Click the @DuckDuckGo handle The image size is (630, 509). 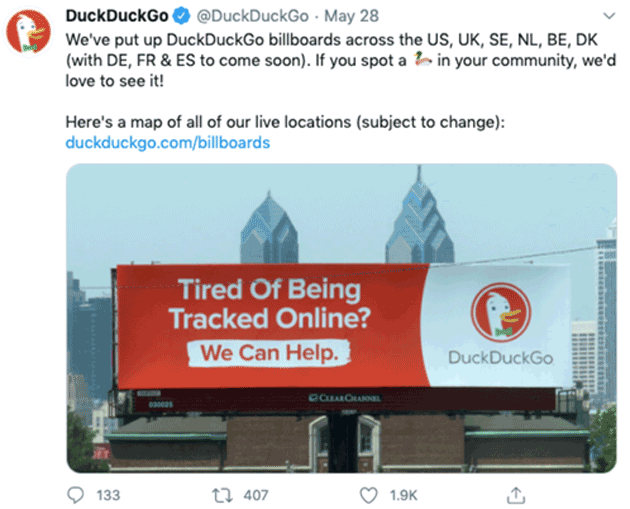point(252,16)
